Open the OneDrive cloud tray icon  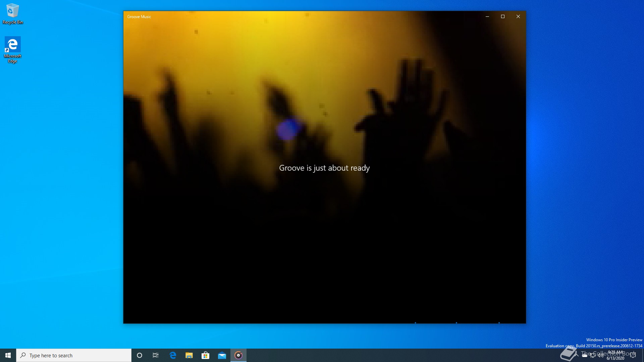click(585, 355)
